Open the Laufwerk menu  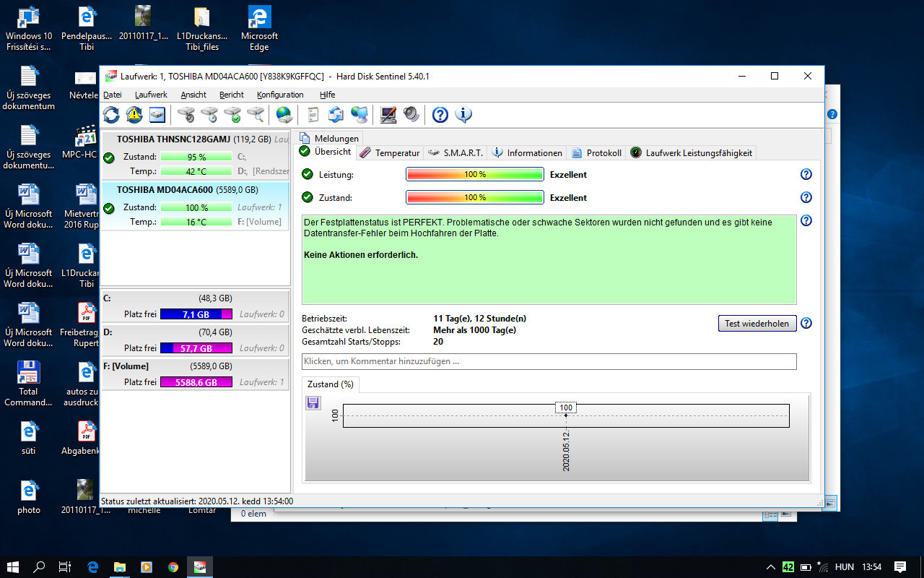pyautogui.click(x=151, y=95)
